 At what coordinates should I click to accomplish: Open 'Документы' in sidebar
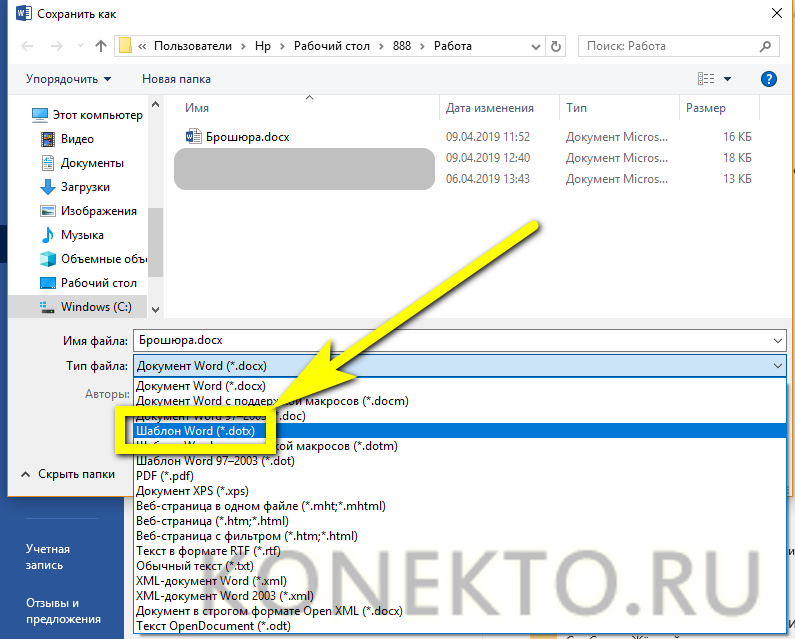(x=82, y=163)
